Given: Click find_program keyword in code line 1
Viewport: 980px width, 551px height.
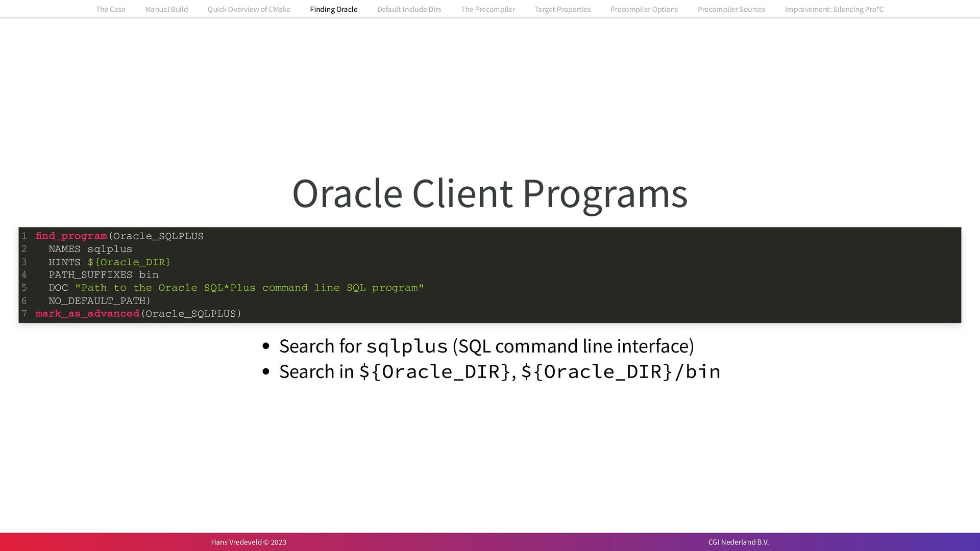Looking at the screenshot, I should pos(71,236).
